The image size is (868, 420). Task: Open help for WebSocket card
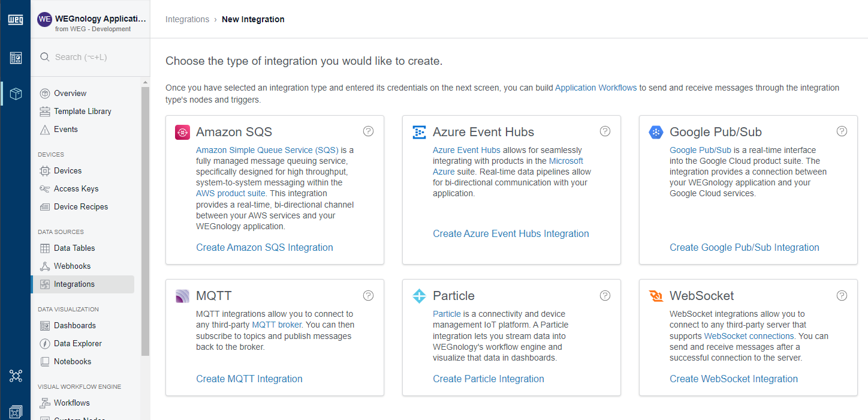point(842,295)
